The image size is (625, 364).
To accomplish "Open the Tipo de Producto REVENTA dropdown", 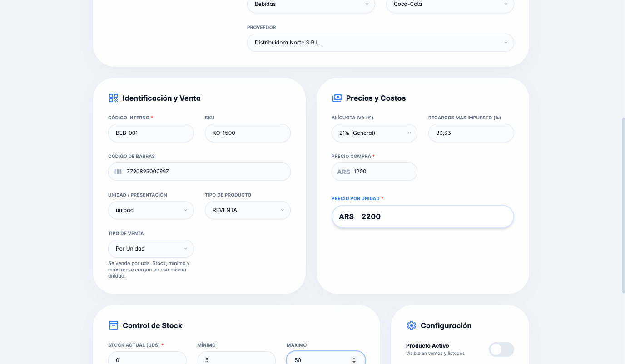I will 248,210.
